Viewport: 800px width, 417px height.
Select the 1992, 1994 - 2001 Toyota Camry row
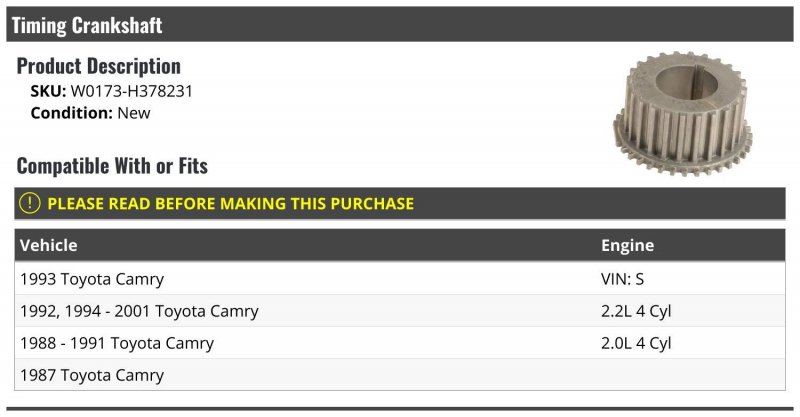click(x=399, y=311)
